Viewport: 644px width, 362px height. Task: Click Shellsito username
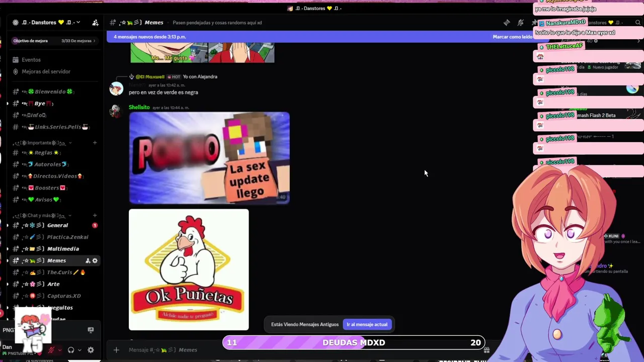[x=139, y=107]
